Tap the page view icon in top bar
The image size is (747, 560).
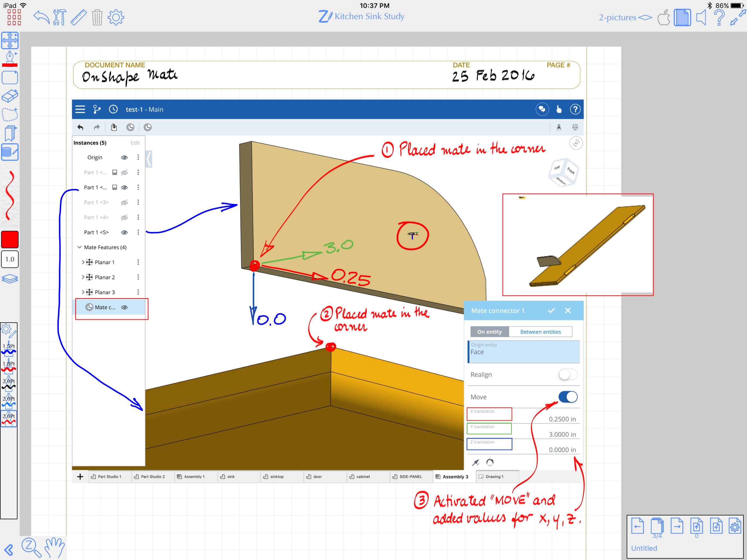pyautogui.click(x=682, y=17)
